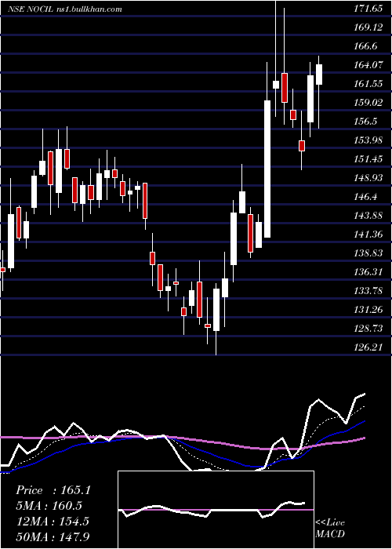This screenshot has height=549, width=392.
Task: Click the 136.31 price axis label
Action: pyautogui.click(x=368, y=272)
